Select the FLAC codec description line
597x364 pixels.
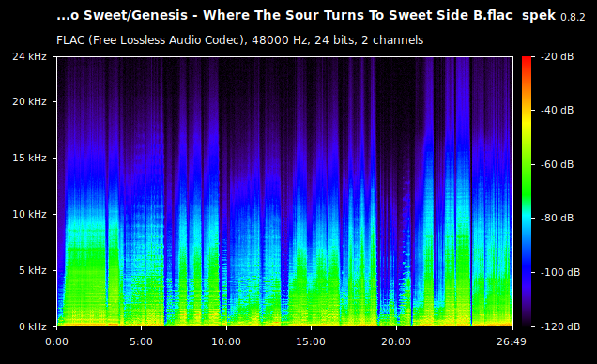240,40
